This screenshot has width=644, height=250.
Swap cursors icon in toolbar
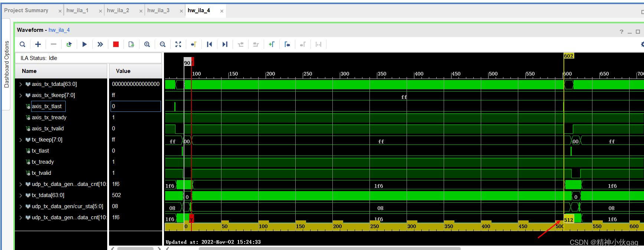[318, 44]
